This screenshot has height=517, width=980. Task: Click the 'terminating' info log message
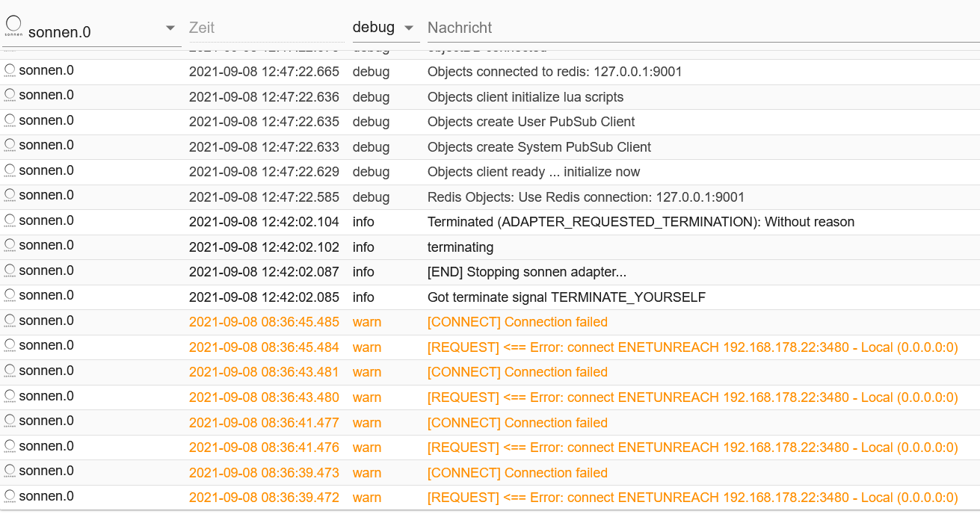click(460, 247)
